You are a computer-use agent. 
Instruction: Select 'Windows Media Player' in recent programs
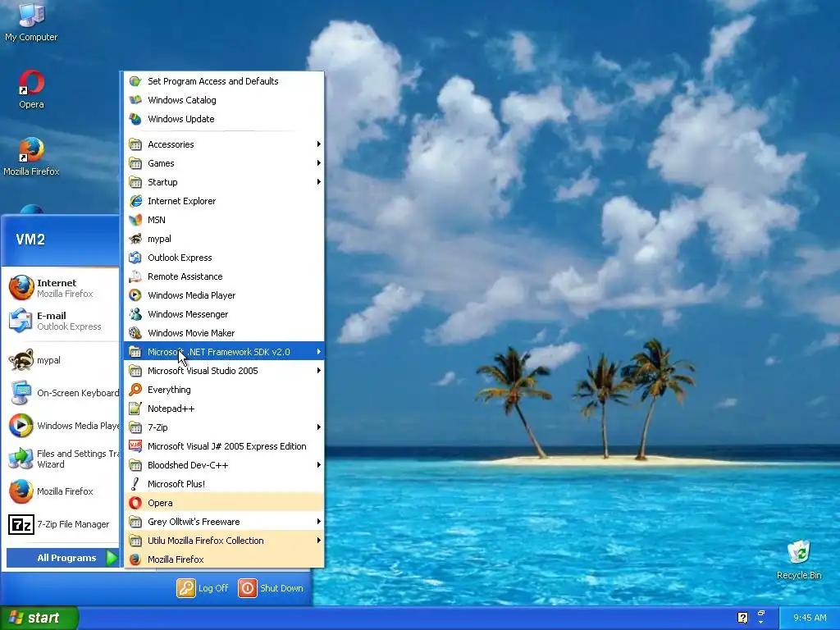click(x=62, y=426)
